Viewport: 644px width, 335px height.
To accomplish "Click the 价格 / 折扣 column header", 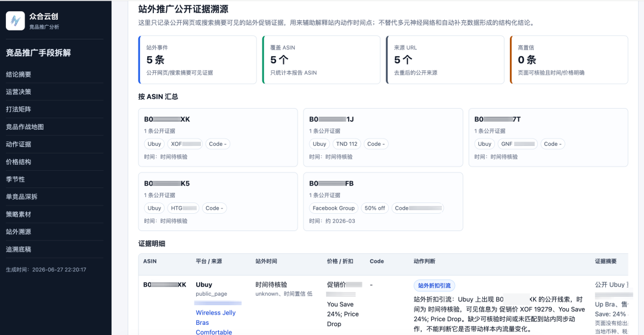I will (340, 262).
